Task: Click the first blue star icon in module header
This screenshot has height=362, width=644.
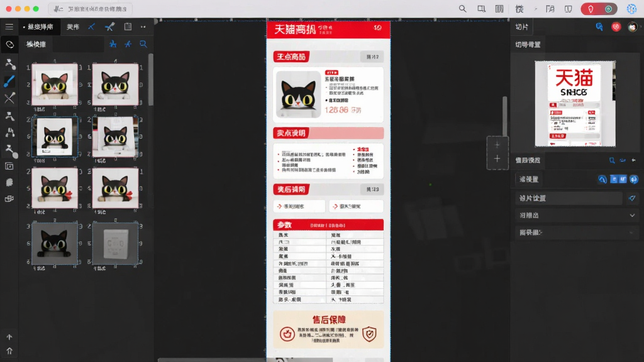Action: click(113, 44)
